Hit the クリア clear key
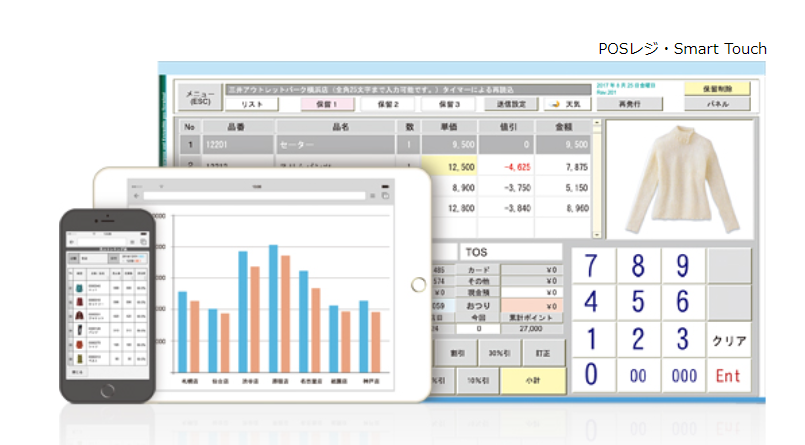 pos(729,340)
